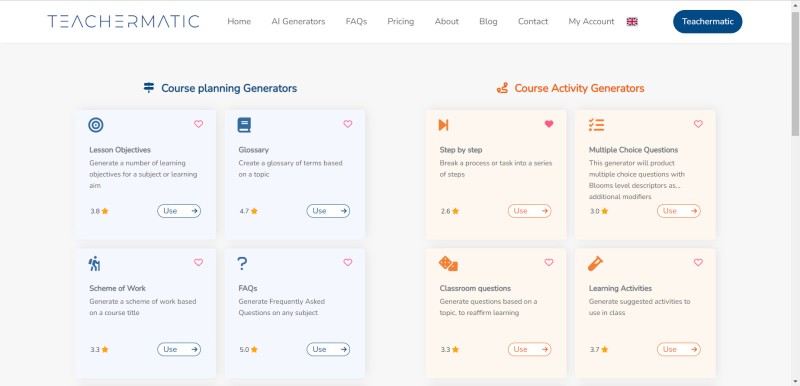Image resolution: width=800 pixels, height=386 pixels.
Task: Unfavorite the Step by step generator
Action: click(549, 124)
